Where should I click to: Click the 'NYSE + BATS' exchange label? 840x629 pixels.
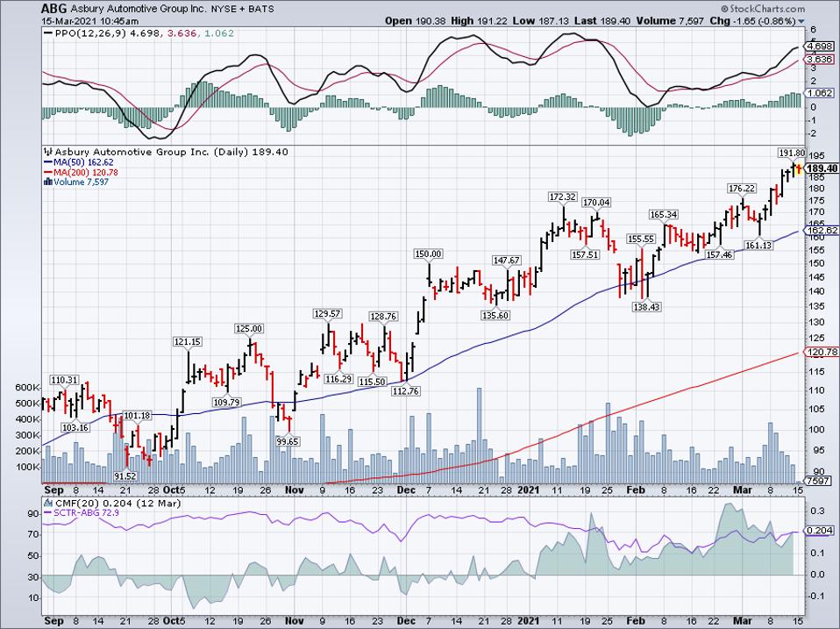245,9
